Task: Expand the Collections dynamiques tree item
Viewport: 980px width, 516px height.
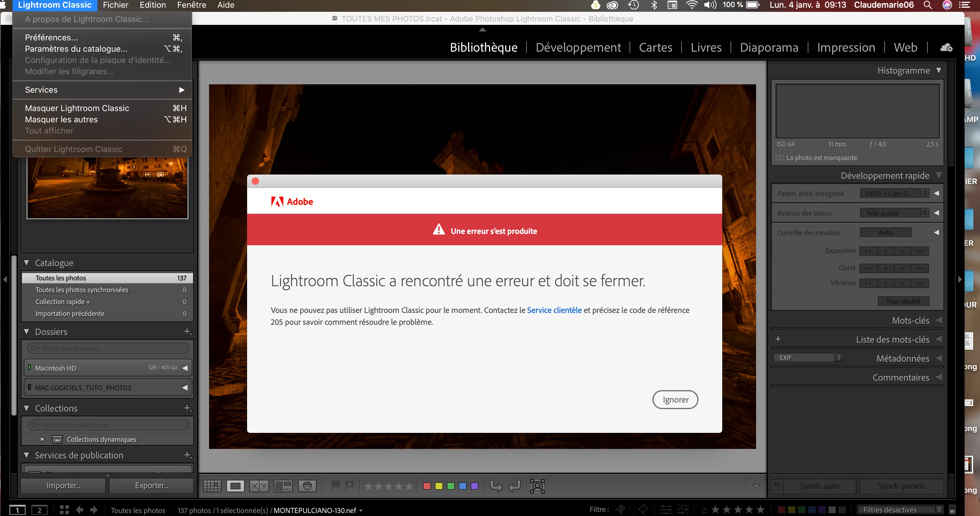Action: click(x=42, y=439)
